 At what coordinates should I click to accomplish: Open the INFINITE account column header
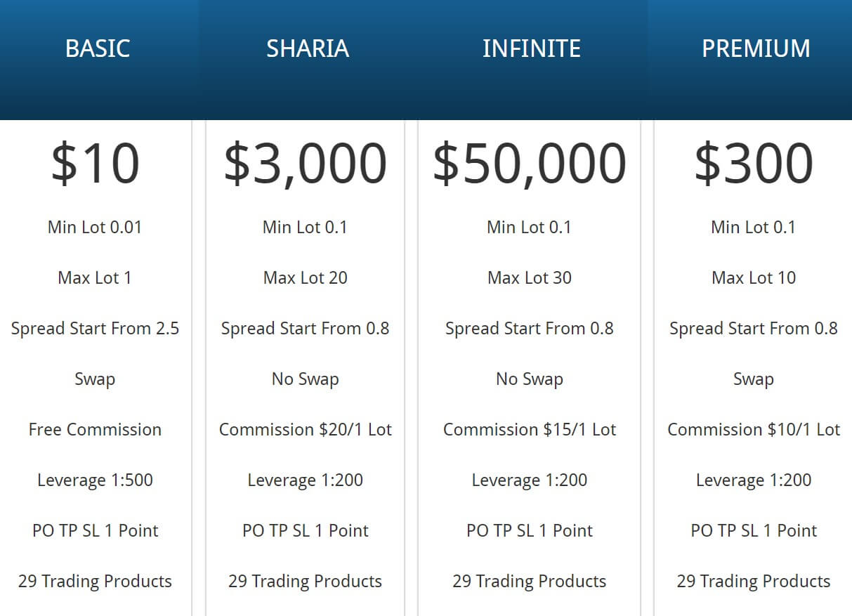coord(531,48)
